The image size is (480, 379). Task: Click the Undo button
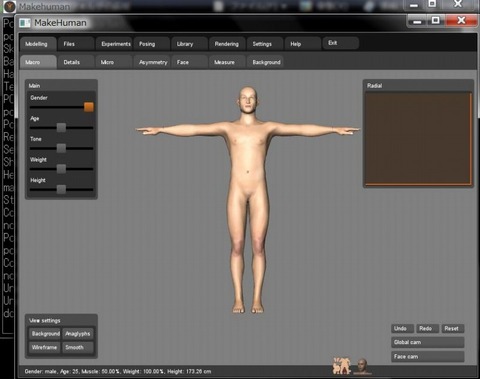[402, 329]
